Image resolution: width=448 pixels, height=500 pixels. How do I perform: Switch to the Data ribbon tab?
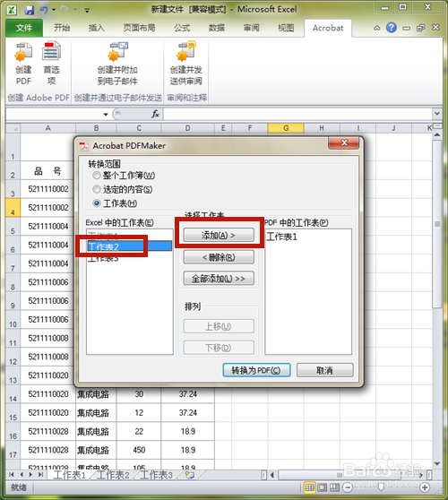[217, 28]
